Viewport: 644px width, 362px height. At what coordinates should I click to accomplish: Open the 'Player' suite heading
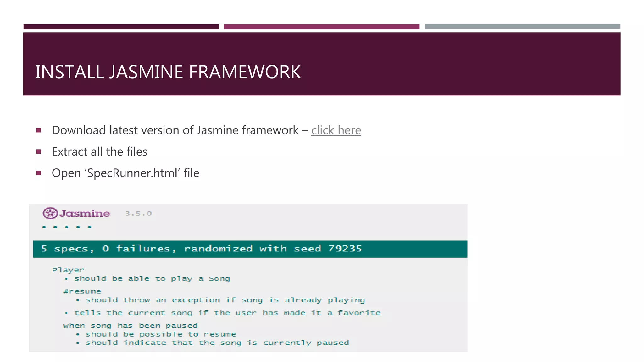(x=68, y=270)
